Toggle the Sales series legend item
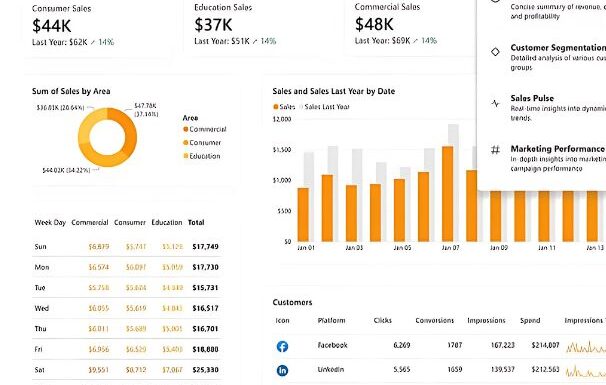This screenshot has width=606, height=385. click(x=284, y=107)
